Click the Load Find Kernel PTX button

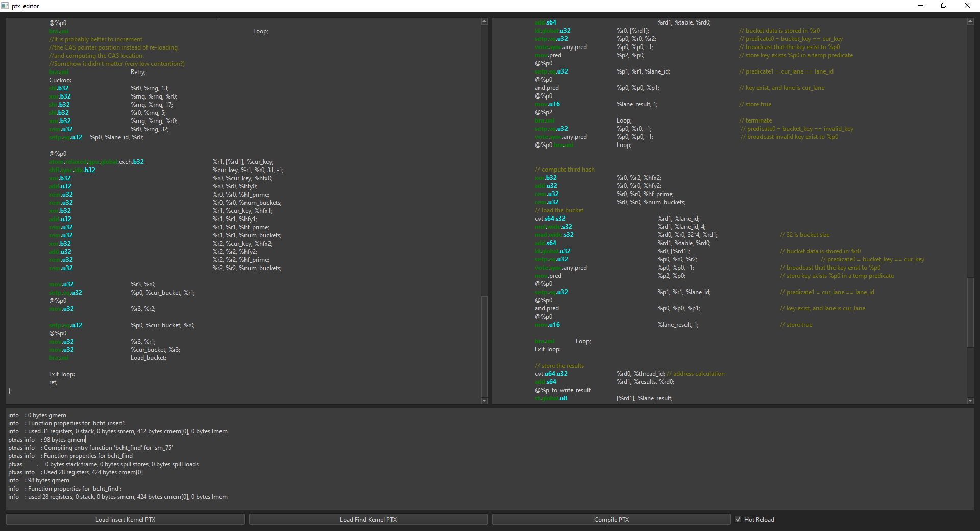coord(368,520)
